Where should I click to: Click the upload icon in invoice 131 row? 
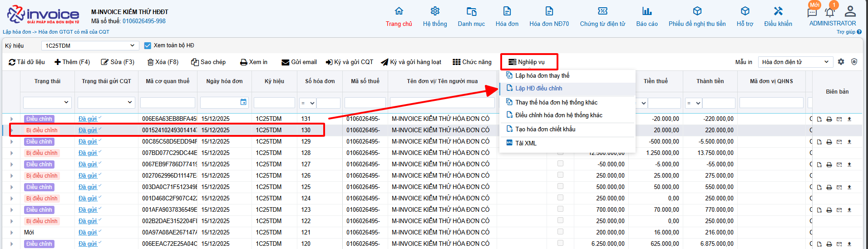849,119
